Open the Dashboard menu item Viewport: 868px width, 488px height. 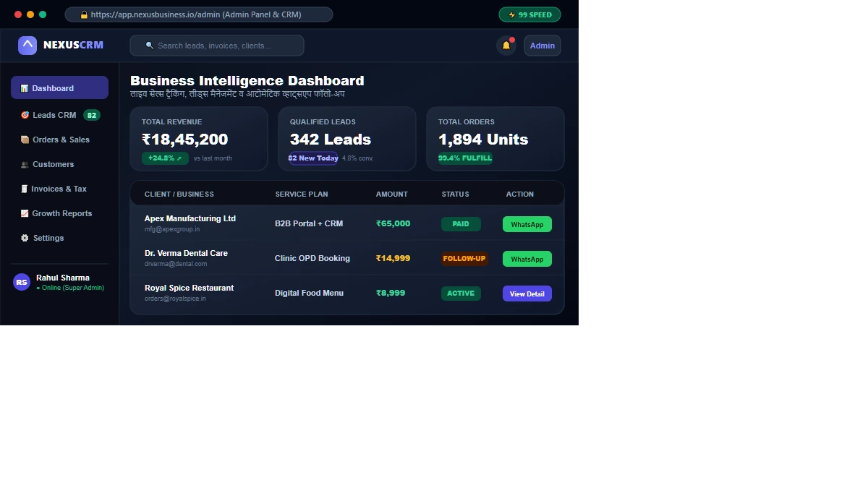coord(59,87)
